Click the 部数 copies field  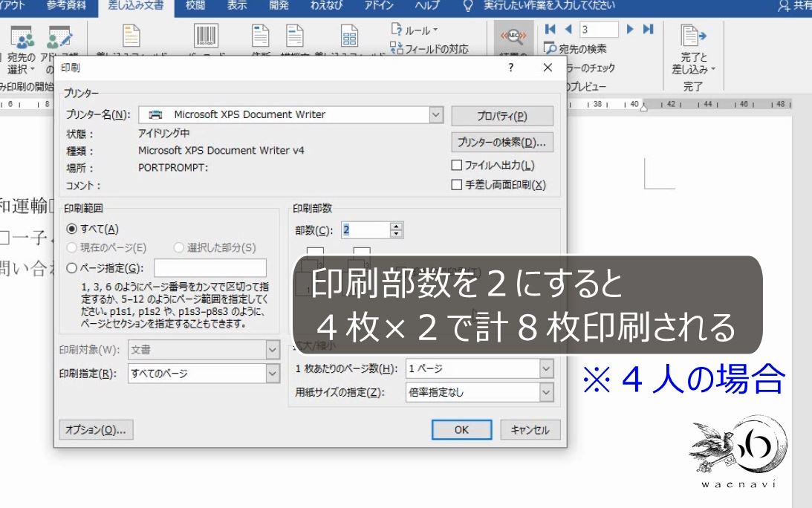click(366, 230)
